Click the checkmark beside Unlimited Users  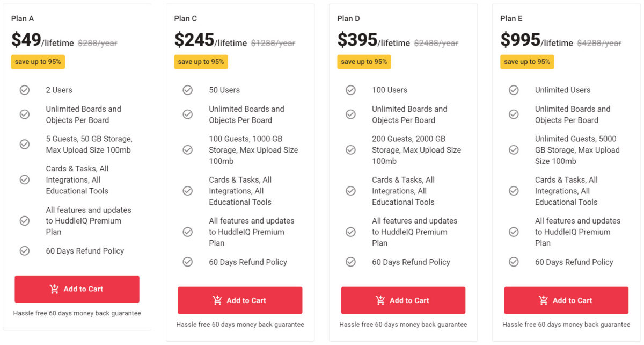click(x=514, y=90)
